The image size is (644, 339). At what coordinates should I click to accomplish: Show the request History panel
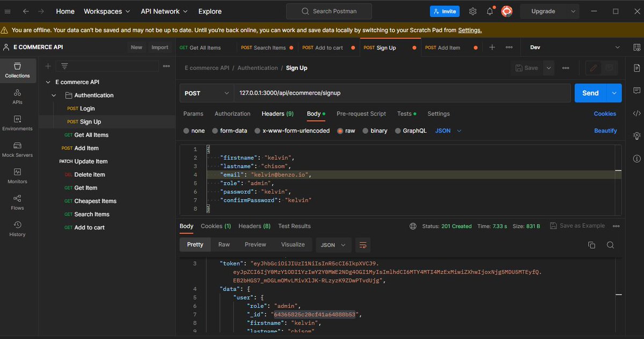(18, 229)
